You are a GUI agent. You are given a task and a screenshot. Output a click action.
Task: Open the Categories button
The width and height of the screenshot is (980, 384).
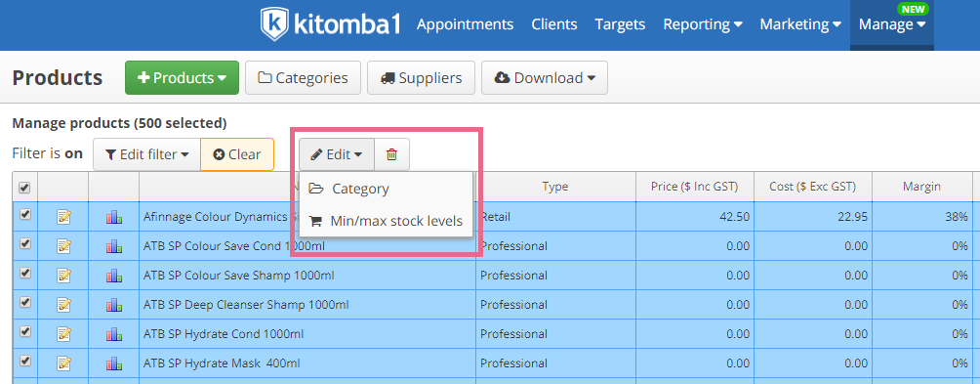click(x=304, y=77)
